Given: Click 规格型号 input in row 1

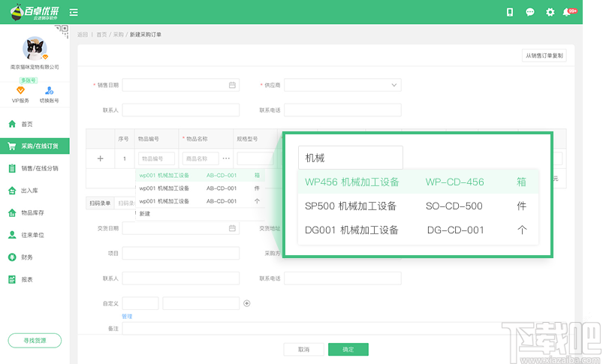Looking at the screenshot, I should tap(255, 158).
